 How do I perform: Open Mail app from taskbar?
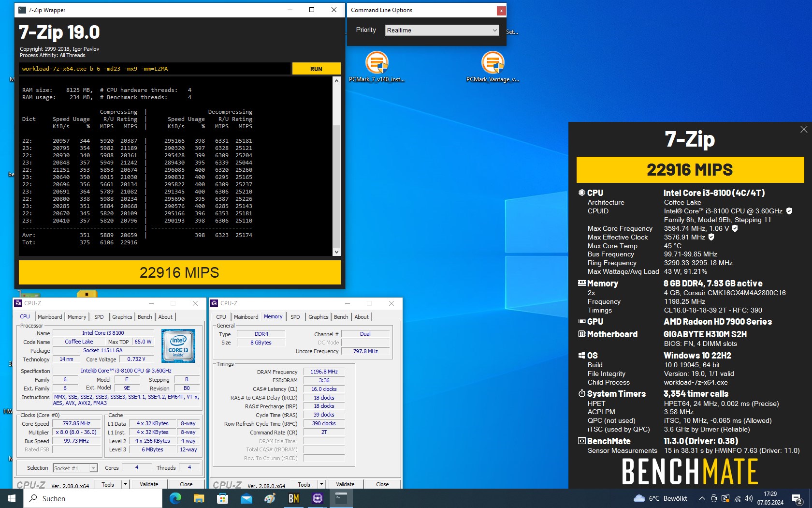[x=246, y=498]
